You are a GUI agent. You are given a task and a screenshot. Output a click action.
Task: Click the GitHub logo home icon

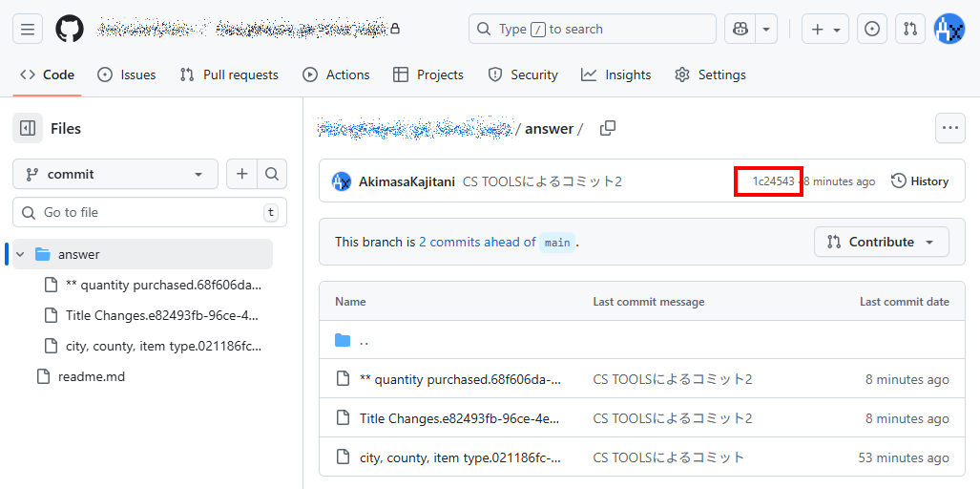coord(70,29)
